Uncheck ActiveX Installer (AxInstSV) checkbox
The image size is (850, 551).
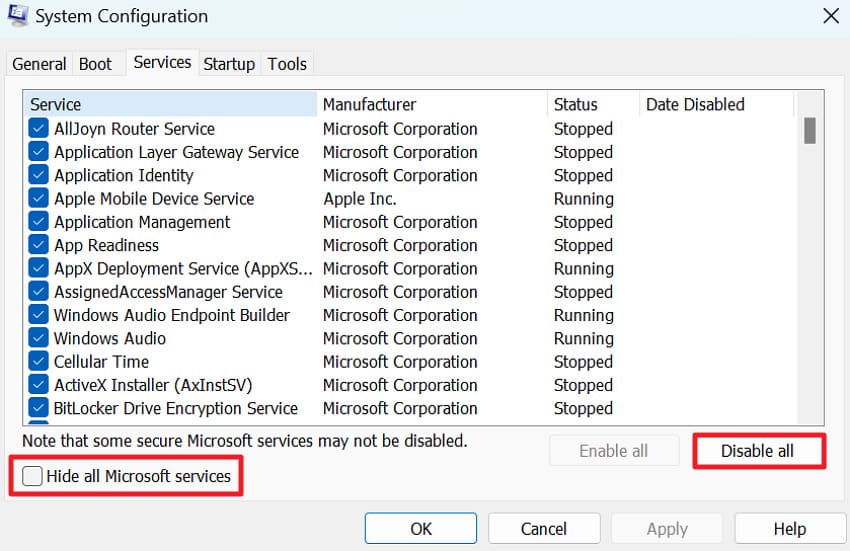(38, 385)
